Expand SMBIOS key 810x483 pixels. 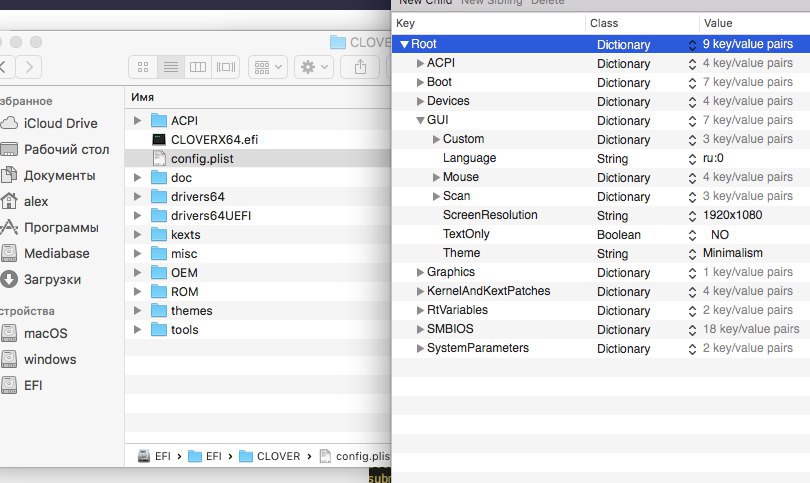(420, 330)
